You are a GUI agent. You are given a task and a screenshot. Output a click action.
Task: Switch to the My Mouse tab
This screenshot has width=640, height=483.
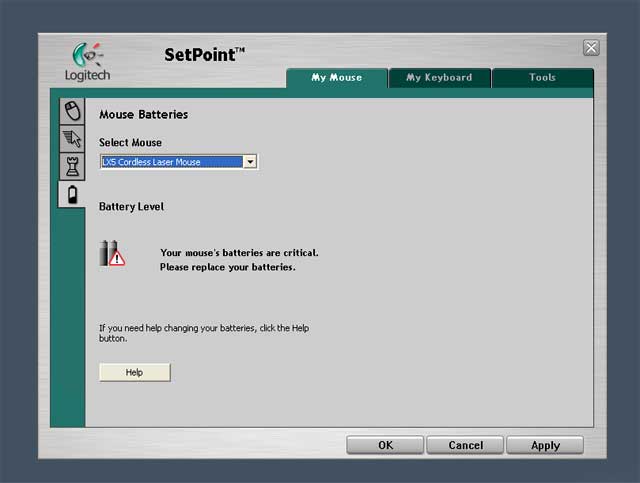tap(337, 78)
